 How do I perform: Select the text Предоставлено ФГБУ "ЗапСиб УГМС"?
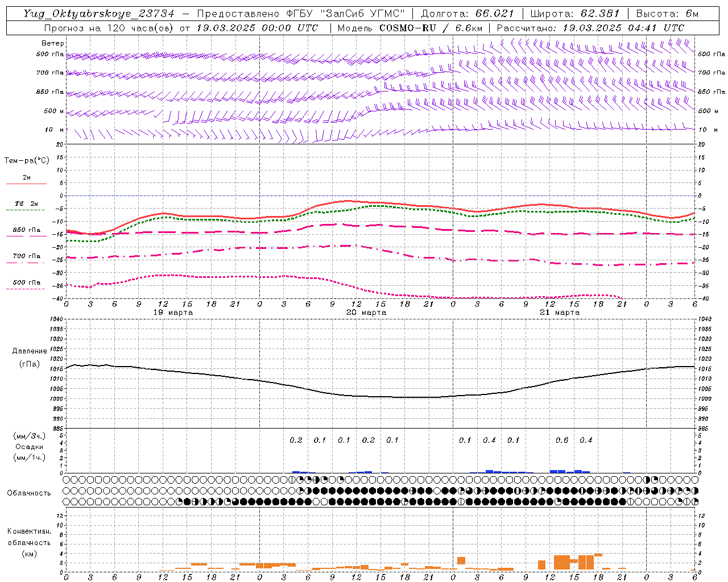(301, 14)
